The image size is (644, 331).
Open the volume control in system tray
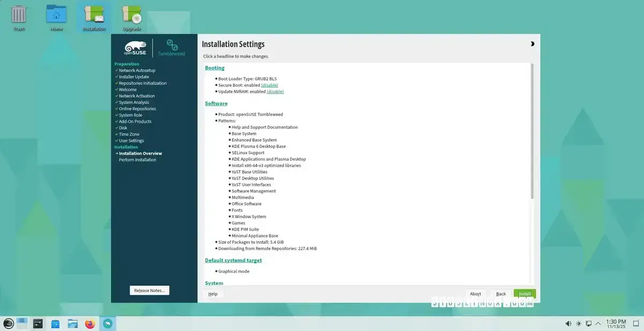pyautogui.click(x=568, y=323)
